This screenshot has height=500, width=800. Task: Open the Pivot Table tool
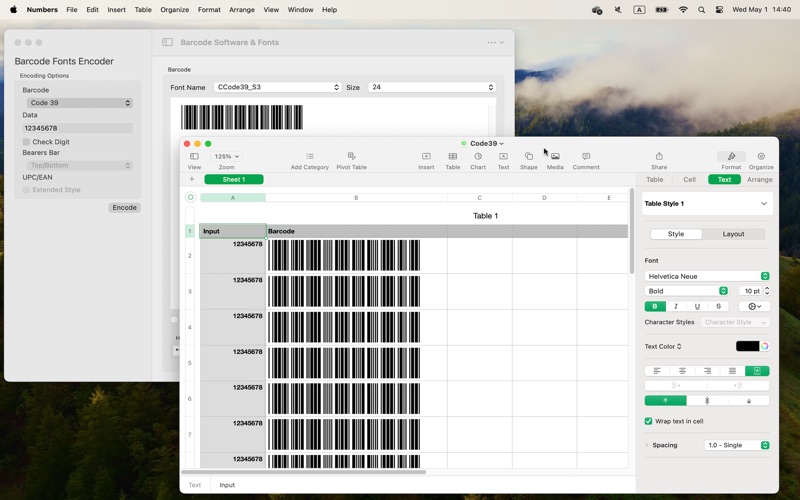coord(352,156)
